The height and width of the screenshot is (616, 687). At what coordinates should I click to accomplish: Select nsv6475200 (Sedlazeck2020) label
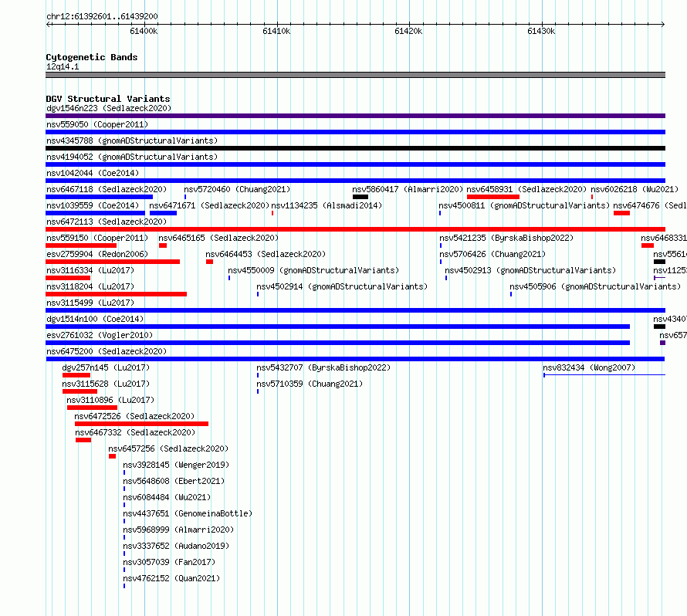coord(107,351)
